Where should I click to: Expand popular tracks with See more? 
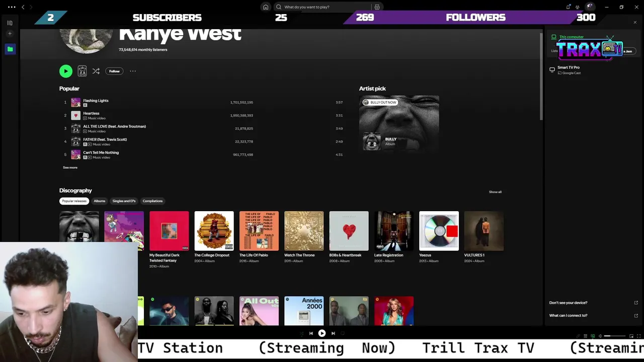70,167
